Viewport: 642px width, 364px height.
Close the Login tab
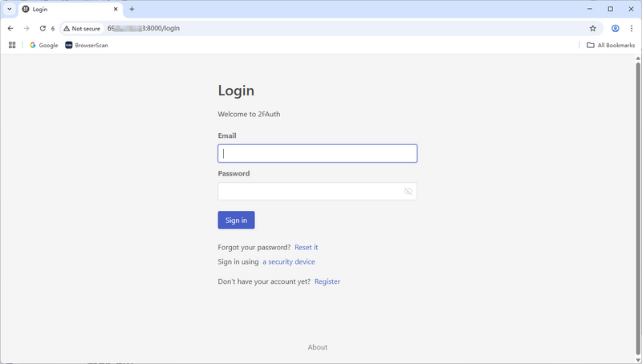116,9
